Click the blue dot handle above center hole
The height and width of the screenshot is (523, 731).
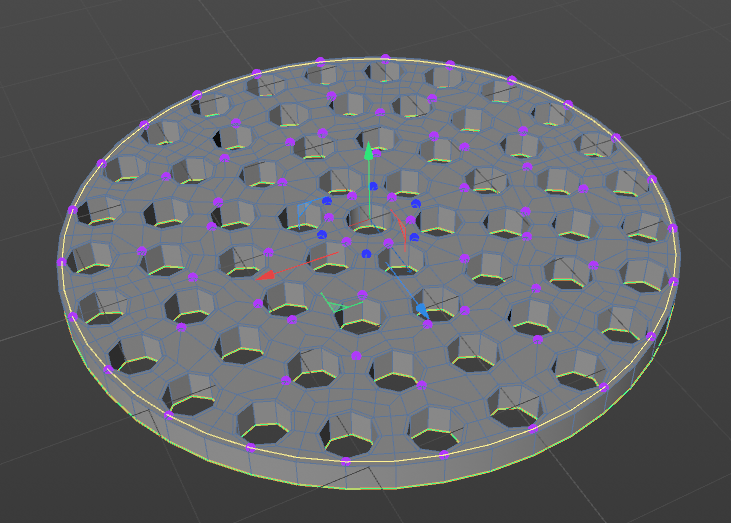click(373, 186)
